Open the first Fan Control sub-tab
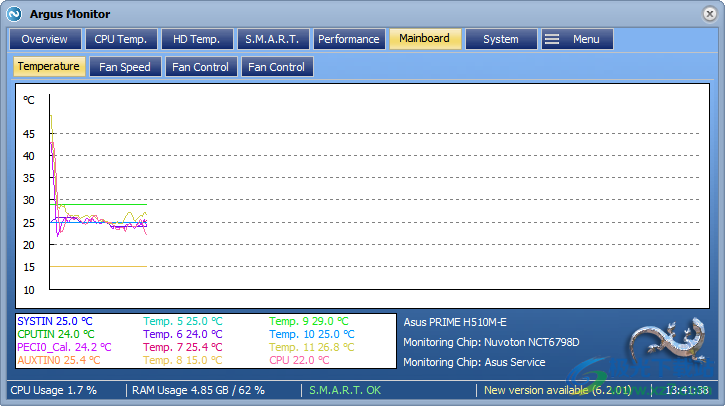The width and height of the screenshot is (725, 406). [x=201, y=67]
